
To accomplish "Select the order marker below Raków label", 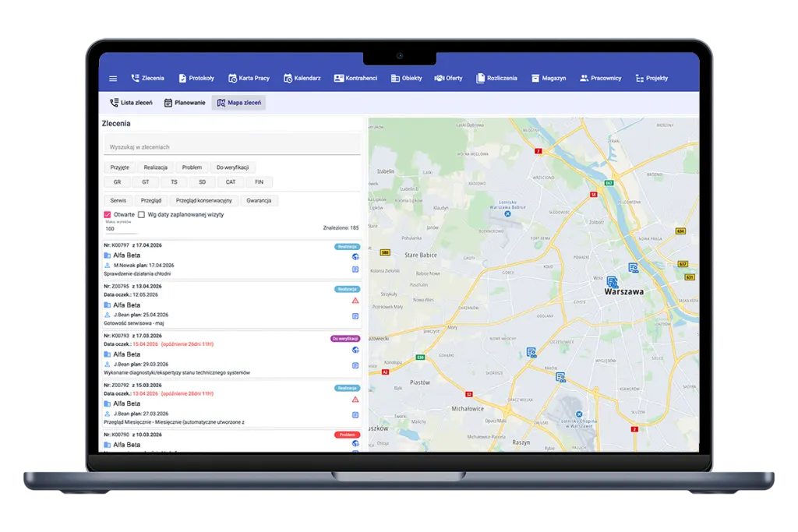I will point(560,377).
